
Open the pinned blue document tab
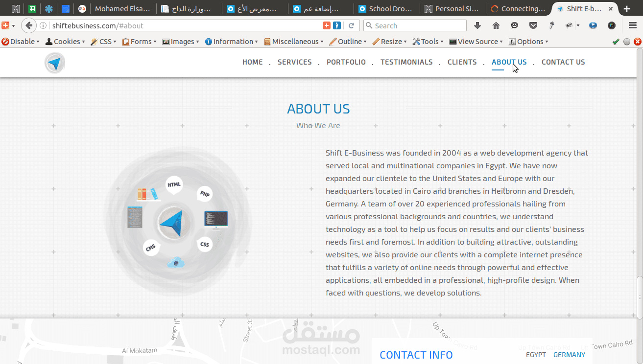click(x=65, y=9)
